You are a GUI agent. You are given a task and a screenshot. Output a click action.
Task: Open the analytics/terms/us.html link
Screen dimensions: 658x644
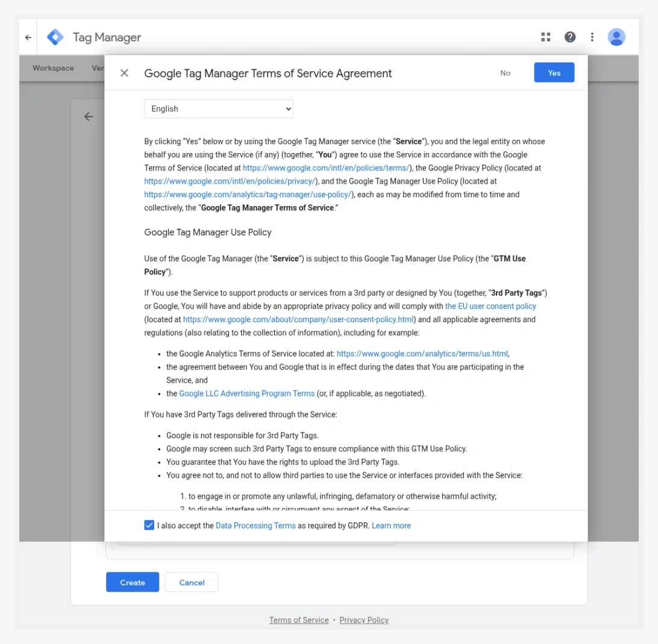point(422,354)
